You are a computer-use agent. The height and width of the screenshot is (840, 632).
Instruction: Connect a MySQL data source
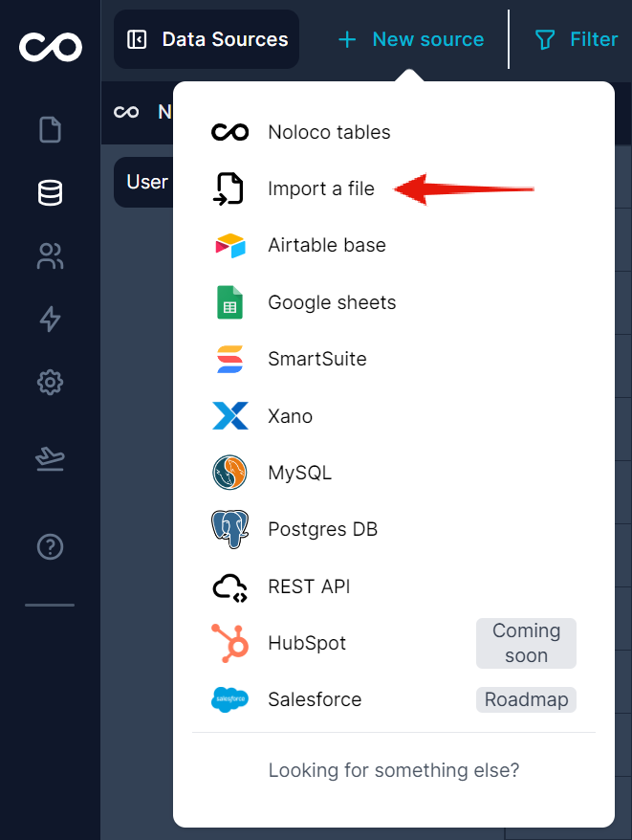click(299, 473)
